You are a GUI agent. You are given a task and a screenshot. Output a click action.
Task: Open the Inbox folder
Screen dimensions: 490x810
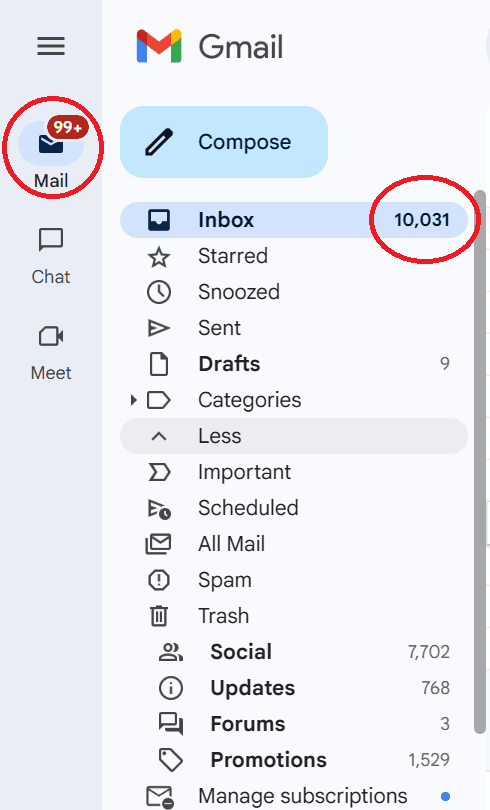point(294,220)
